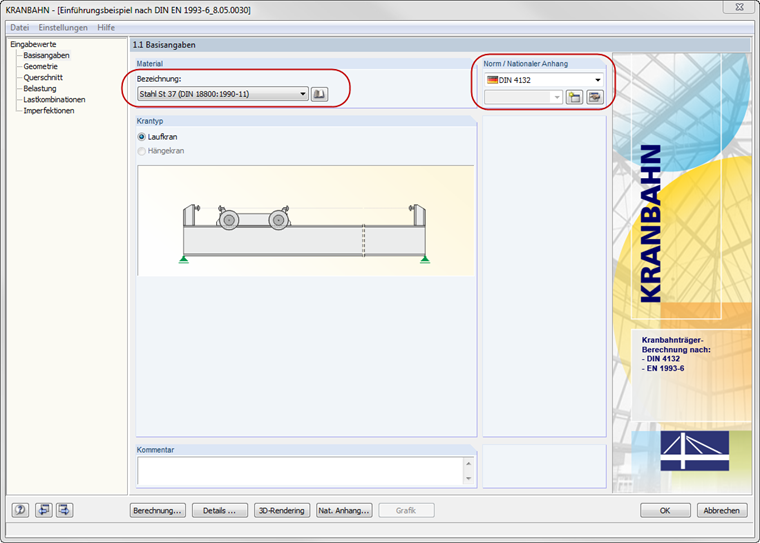Image resolution: width=760 pixels, height=543 pixels.
Task: Select Basisangaben in the tree
Action: pos(47,55)
